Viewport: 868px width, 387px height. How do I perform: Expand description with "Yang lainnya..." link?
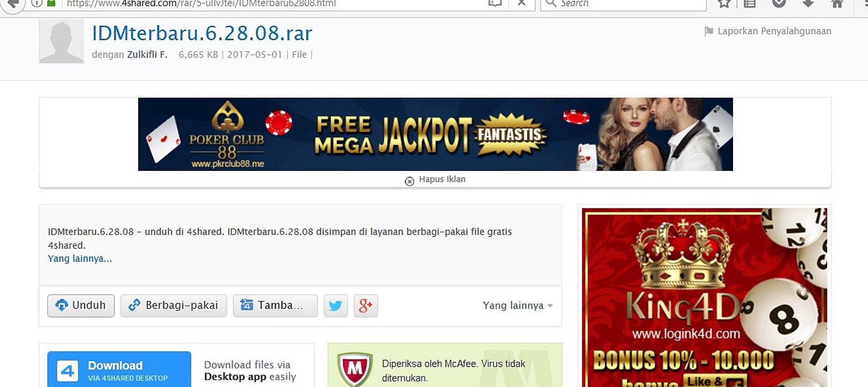(80, 259)
